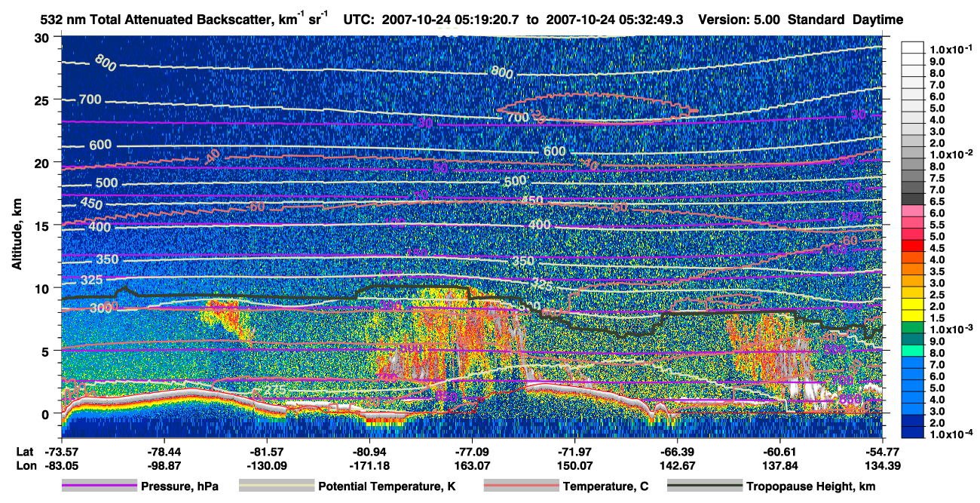Click longitude value '150.07'
Image resolution: width=980 pixels, height=503 pixels.
(x=574, y=466)
